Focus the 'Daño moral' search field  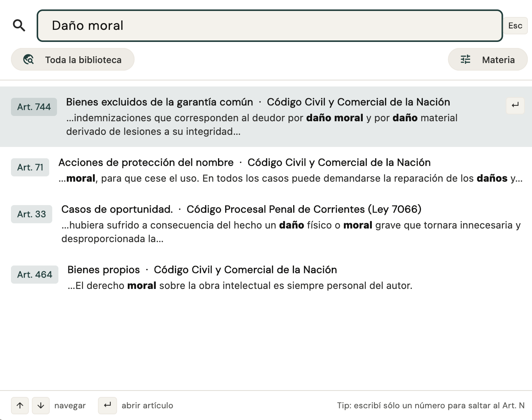270,26
